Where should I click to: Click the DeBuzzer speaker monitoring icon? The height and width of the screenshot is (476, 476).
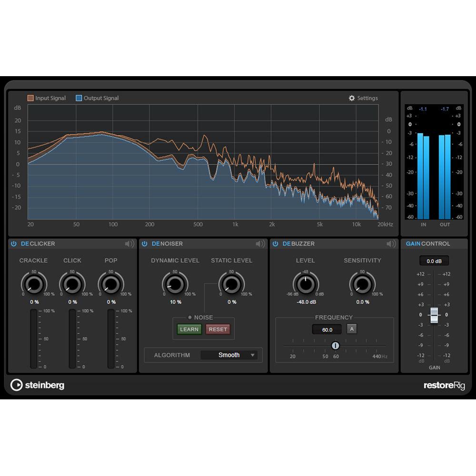tap(391, 243)
